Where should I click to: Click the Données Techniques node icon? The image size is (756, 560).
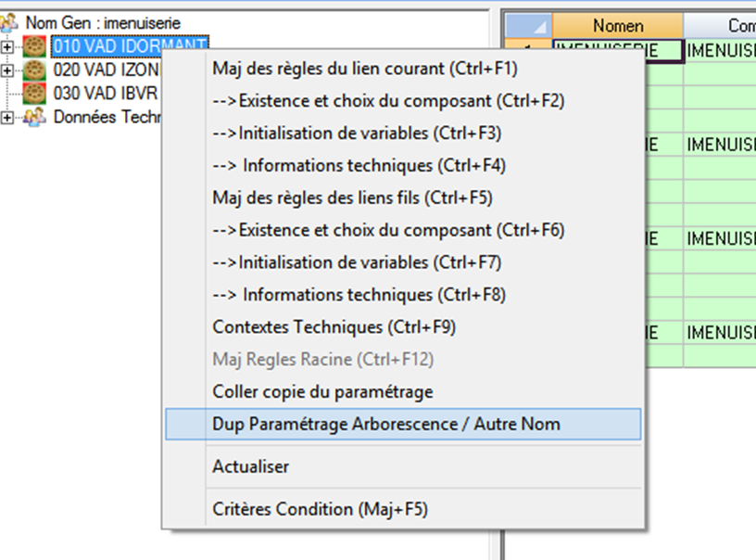(35, 117)
